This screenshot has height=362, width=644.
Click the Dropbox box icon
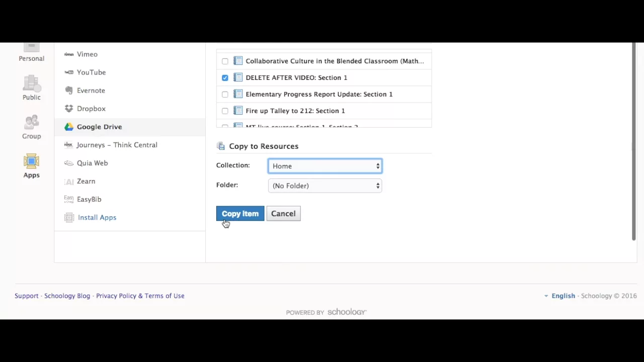(69, 109)
